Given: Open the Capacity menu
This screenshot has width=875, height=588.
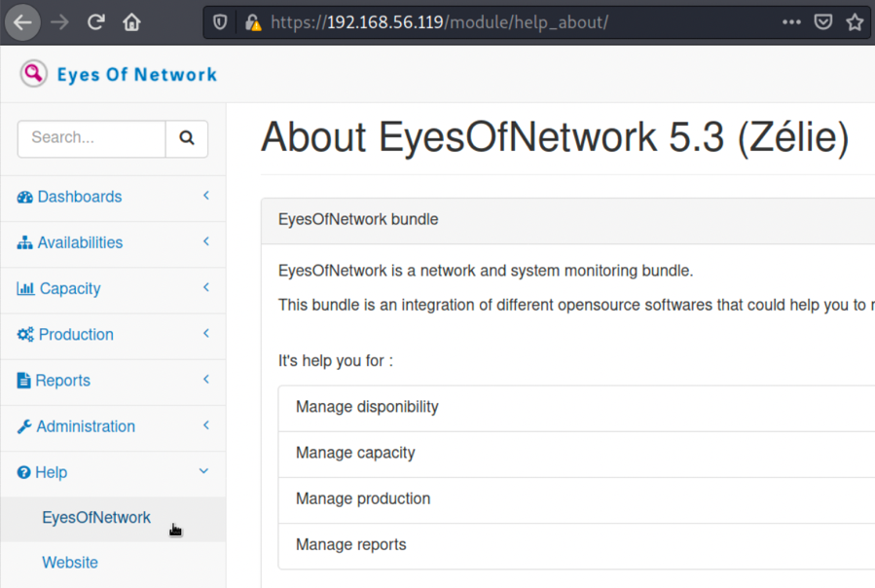Looking at the screenshot, I should point(113,289).
